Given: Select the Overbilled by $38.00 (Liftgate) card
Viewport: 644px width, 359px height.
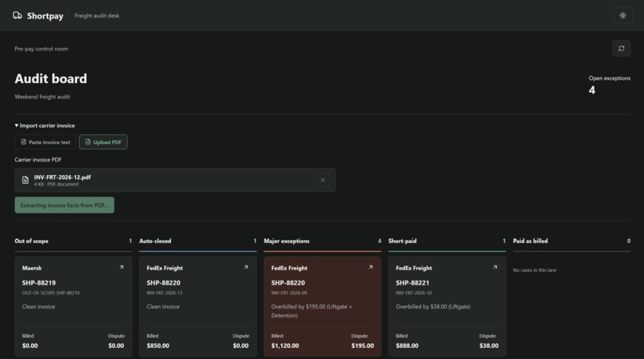Looking at the screenshot, I should [x=447, y=306].
